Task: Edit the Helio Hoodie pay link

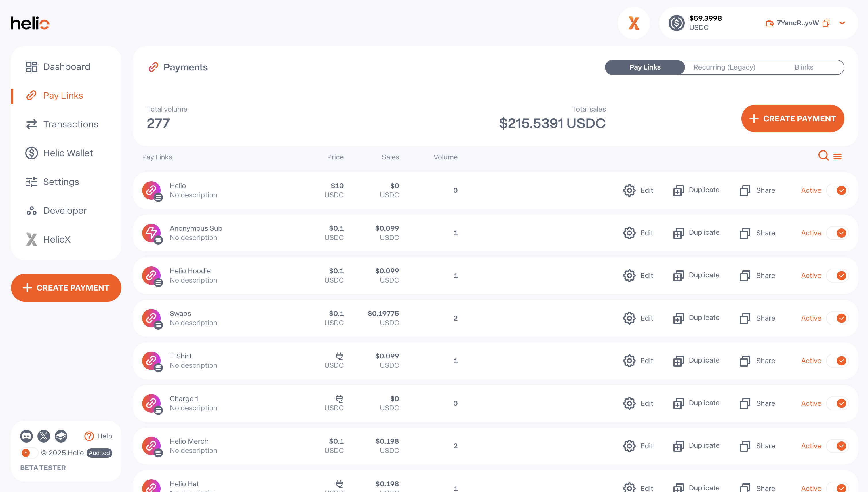Action: point(638,275)
